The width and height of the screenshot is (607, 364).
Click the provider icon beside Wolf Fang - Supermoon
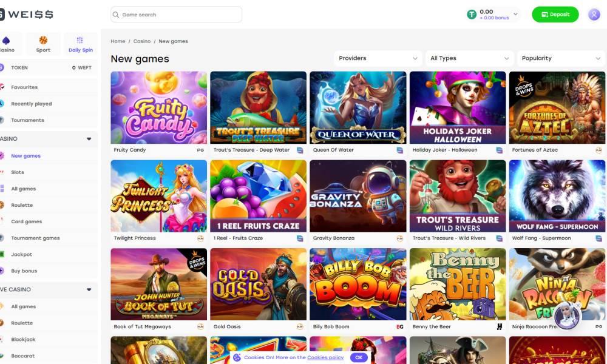click(599, 238)
